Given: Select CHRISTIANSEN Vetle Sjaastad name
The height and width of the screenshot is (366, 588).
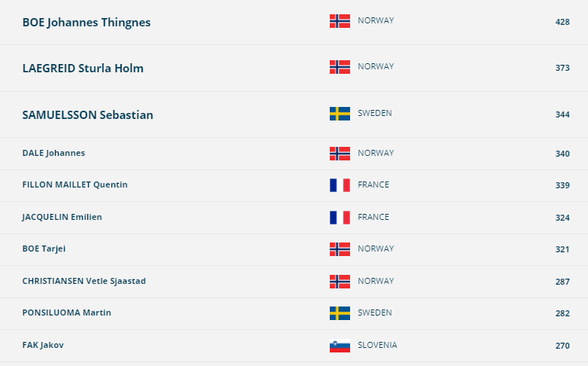Looking at the screenshot, I should click(x=84, y=281).
